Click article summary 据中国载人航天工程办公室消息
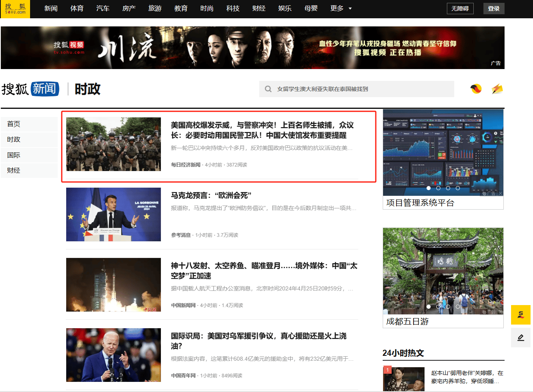The height and width of the screenshot is (392, 533). point(262,288)
